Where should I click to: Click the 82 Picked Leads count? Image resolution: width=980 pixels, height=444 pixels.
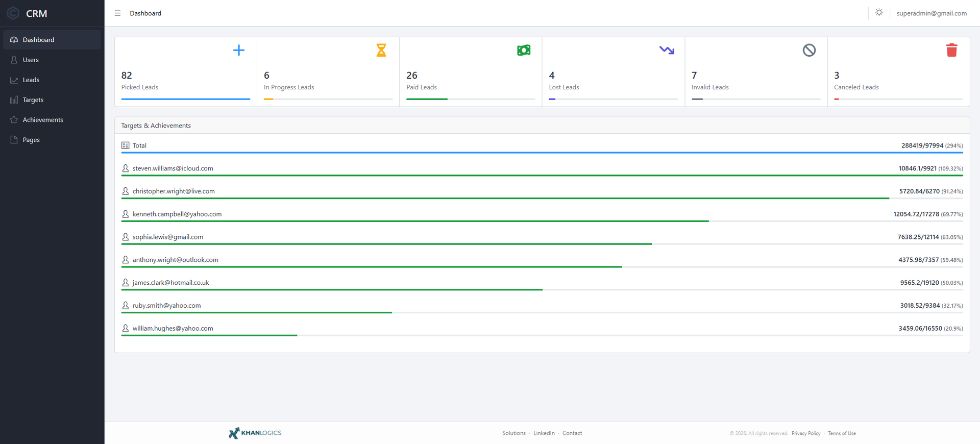[127, 76]
